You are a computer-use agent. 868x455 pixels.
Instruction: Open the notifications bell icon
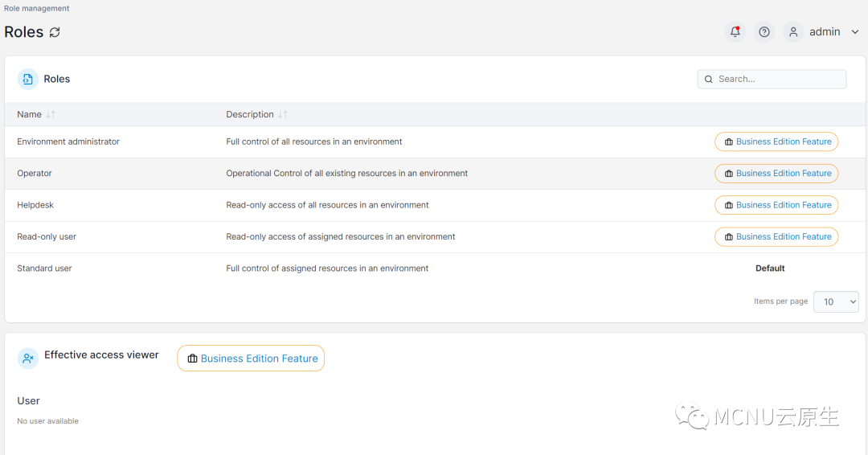[x=735, y=32]
